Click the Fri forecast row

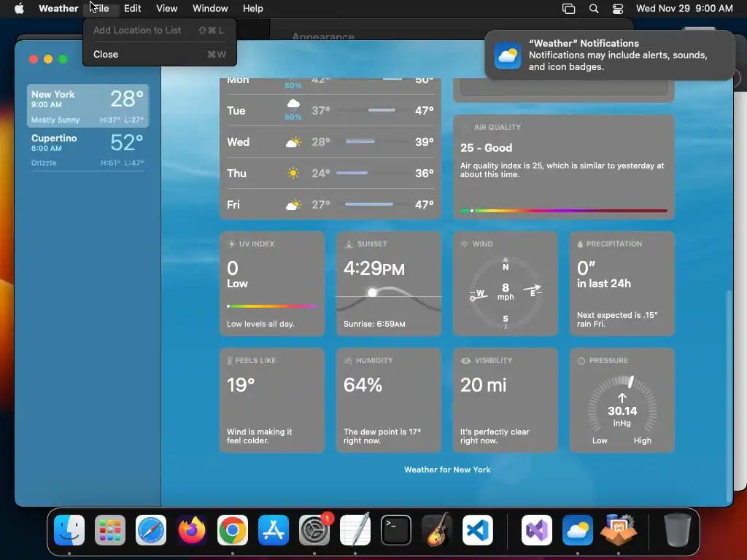[330, 205]
